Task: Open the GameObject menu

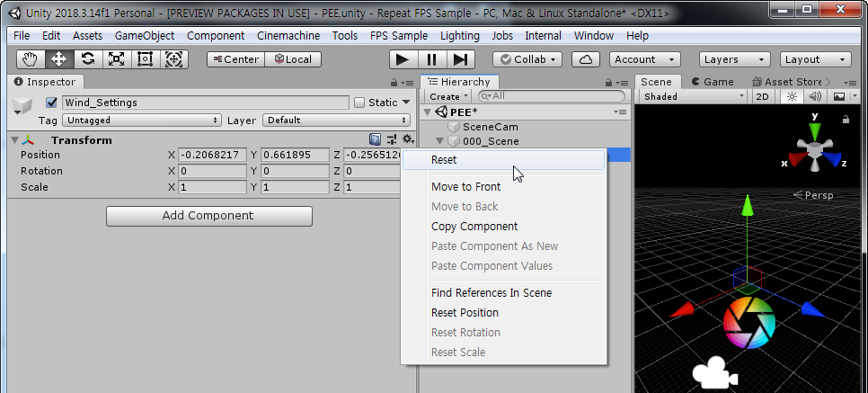Action: click(x=145, y=35)
